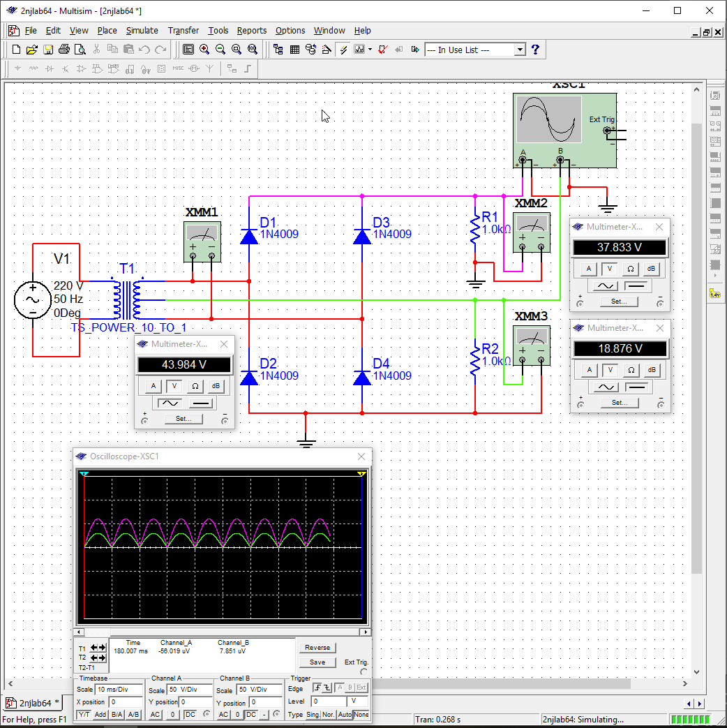Click the Undo arrow in the toolbar

pyautogui.click(x=144, y=50)
